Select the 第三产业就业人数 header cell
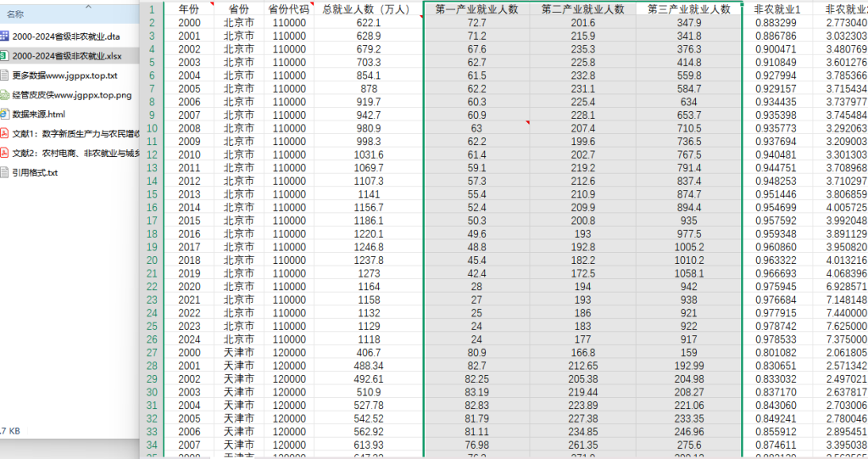This screenshot has width=868, height=459. coord(689,8)
